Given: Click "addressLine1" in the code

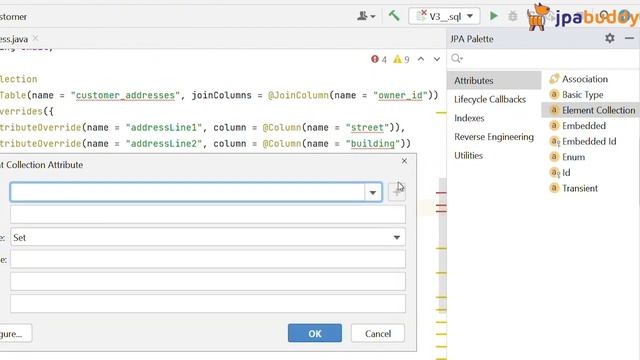Looking at the screenshot, I should click(164, 127).
